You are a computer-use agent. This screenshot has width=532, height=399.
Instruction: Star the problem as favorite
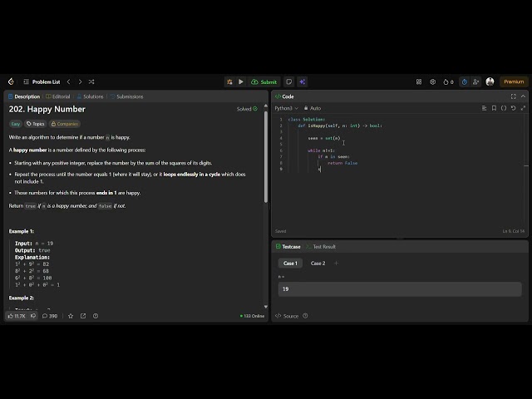pos(71,316)
